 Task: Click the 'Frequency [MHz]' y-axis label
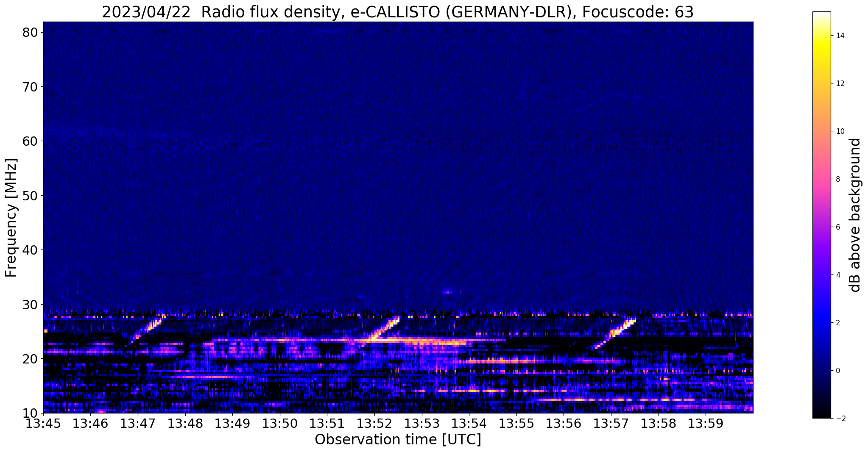[x=11, y=218]
